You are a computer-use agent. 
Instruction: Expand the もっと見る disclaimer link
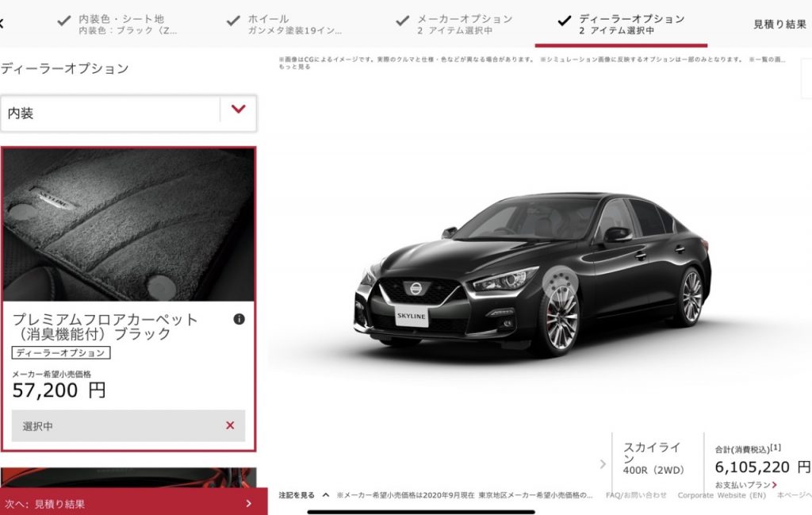[x=295, y=67]
